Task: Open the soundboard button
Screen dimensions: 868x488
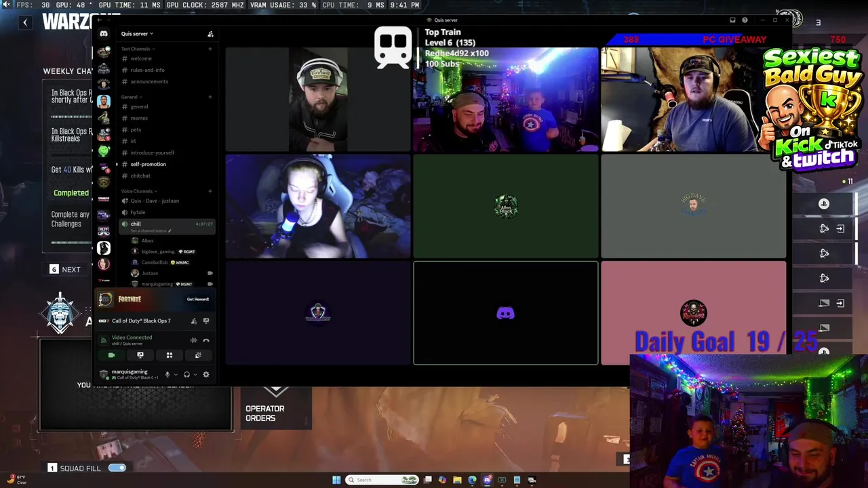Action: point(198,355)
